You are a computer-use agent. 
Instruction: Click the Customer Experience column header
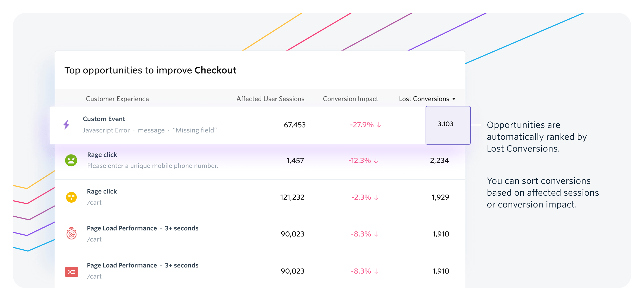(117, 99)
